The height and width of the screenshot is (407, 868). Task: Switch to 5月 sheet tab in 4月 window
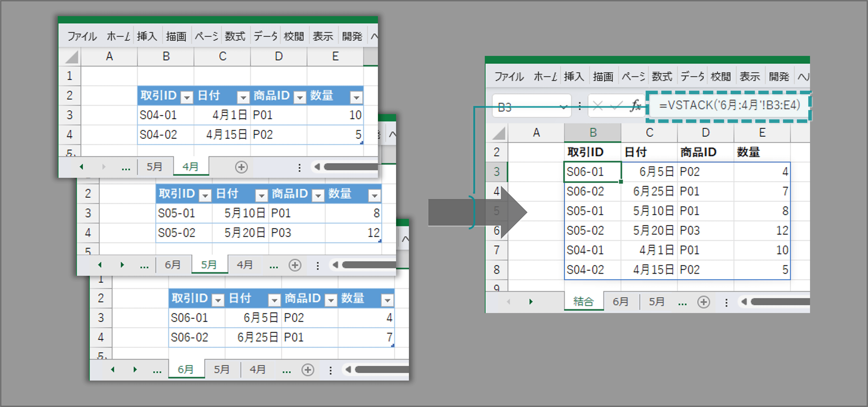click(x=155, y=167)
